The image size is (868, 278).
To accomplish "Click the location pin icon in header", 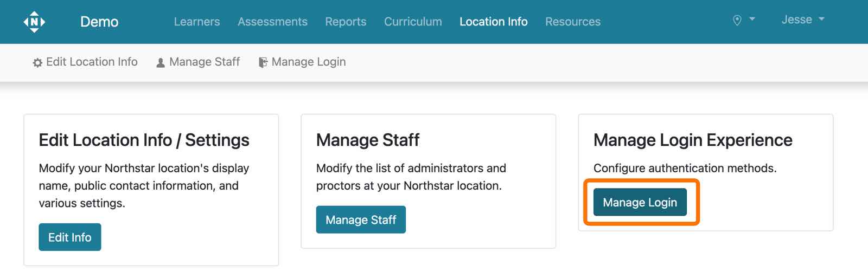I will (x=737, y=21).
